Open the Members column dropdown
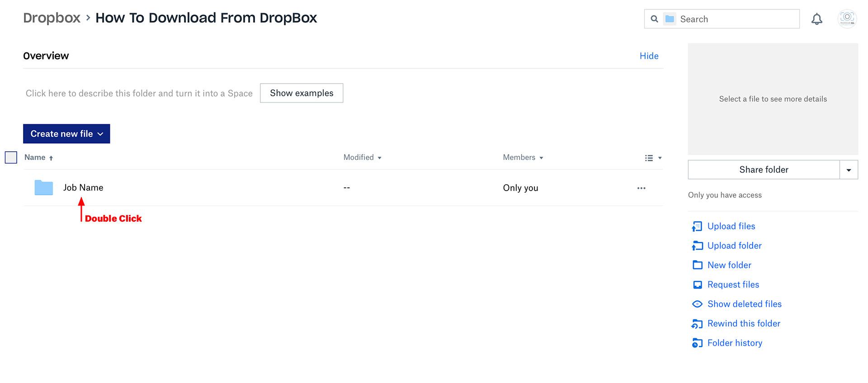The image size is (868, 383). (x=541, y=158)
